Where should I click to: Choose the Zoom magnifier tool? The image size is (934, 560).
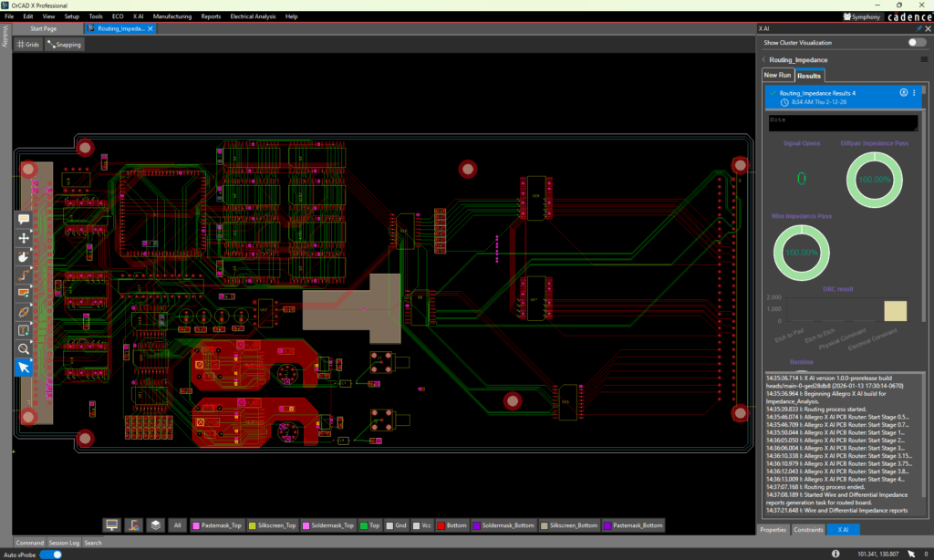tap(24, 348)
